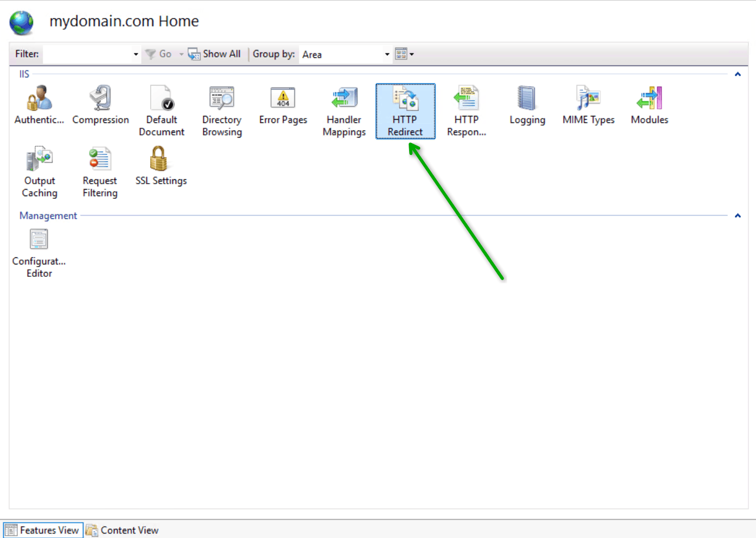Collapse the IIS group
This screenshot has width=756, height=538.
(x=738, y=74)
